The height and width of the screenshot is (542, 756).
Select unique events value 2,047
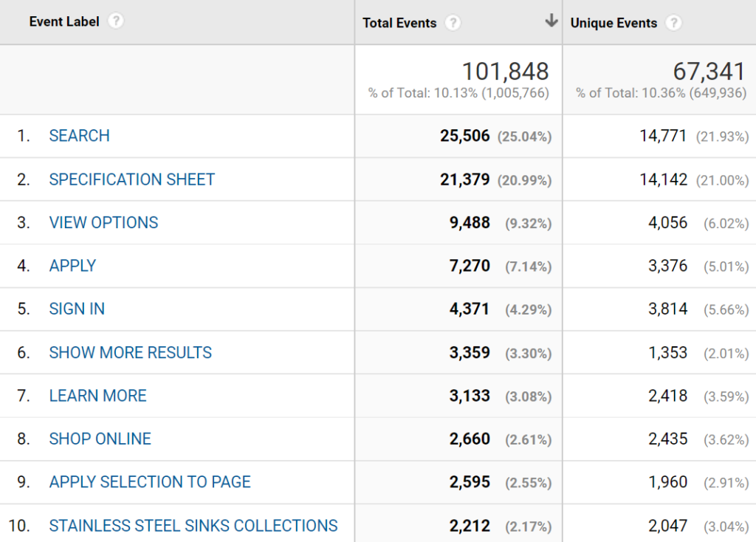click(667, 526)
